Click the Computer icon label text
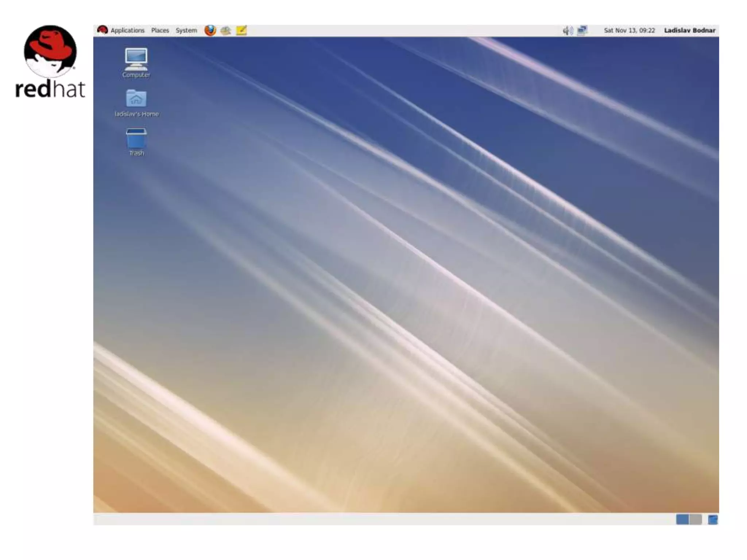747x560 pixels. click(x=136, y=75)
